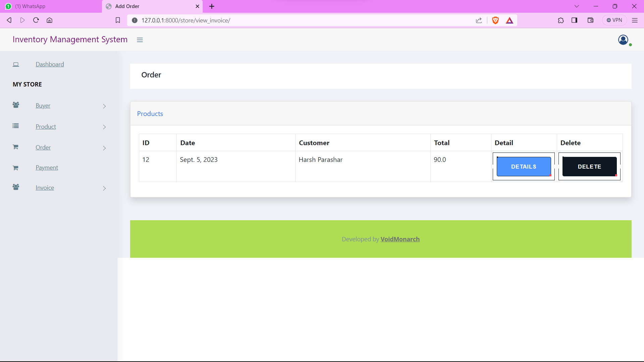Expand the Product submenu chevron
Image resolution: width=644 pixels, height=362 pixels.
click(x=104, y=127)
